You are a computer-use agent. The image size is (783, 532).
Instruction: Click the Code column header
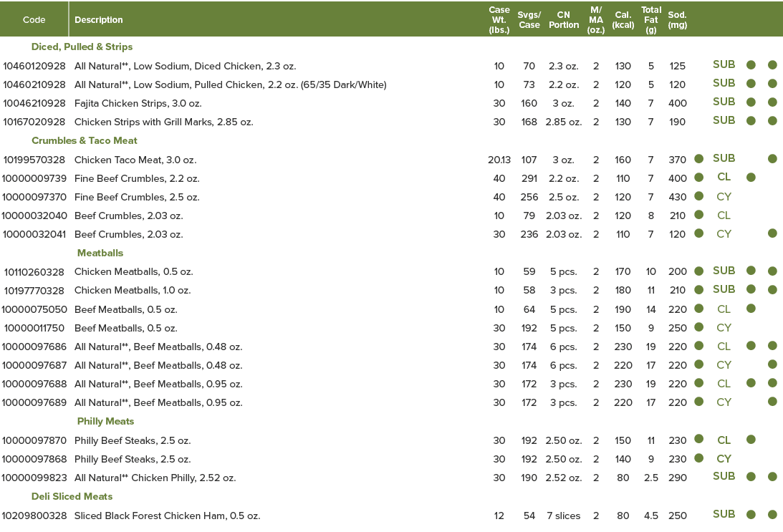(34, 20)
